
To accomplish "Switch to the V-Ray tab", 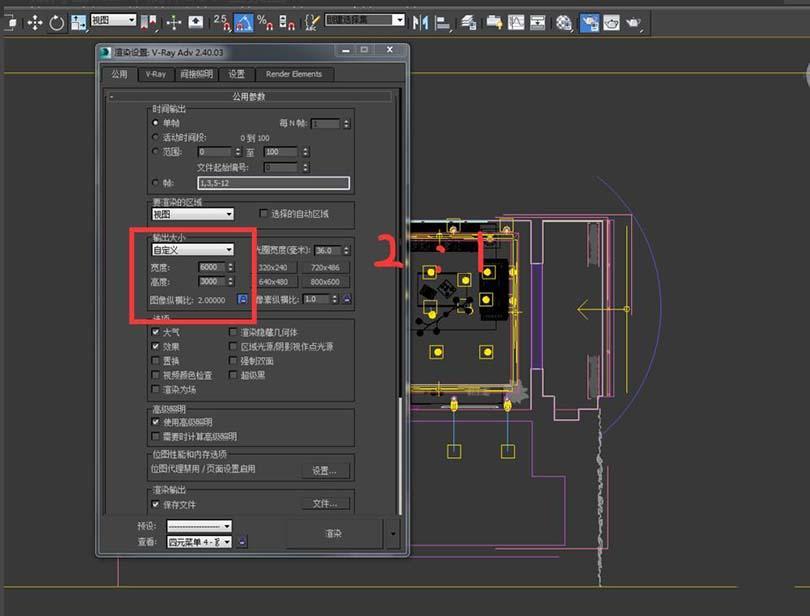I will pyautogui.click(x=155, y=74).
